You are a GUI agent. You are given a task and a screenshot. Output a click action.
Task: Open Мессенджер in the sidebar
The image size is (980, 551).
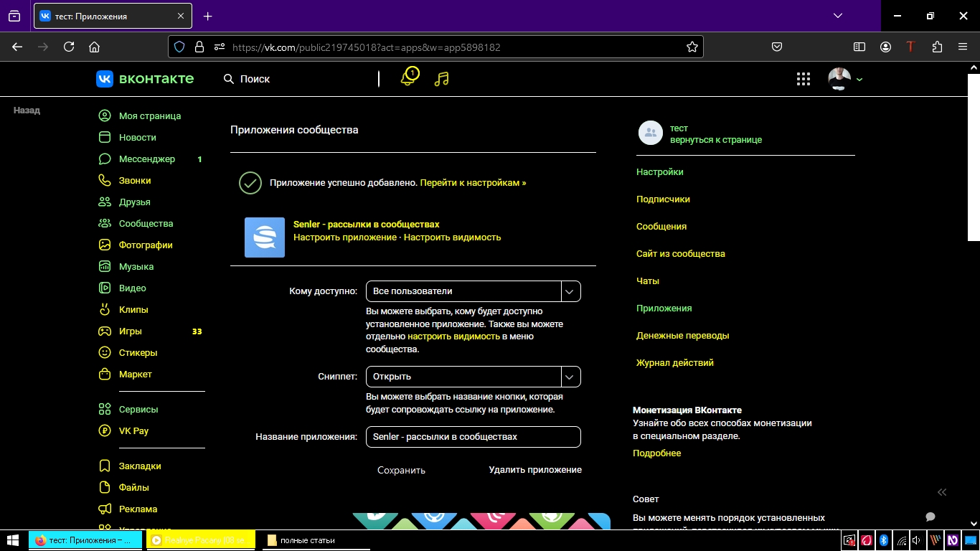tap(146, 159)
